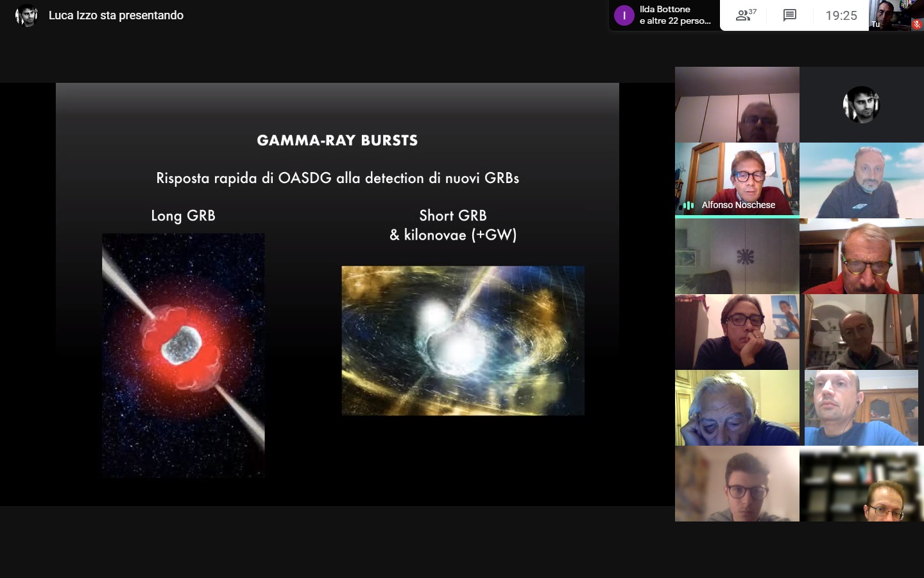Image resolution: width=924 pixels, height=578 pixels.
Task: Click the 19:25 clock display
Action: (x=841, y=15)
